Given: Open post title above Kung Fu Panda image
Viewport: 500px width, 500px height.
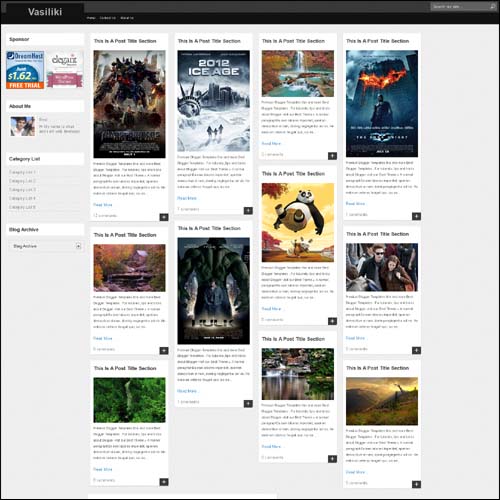Looking at the screenshot, I should point(293,174).
